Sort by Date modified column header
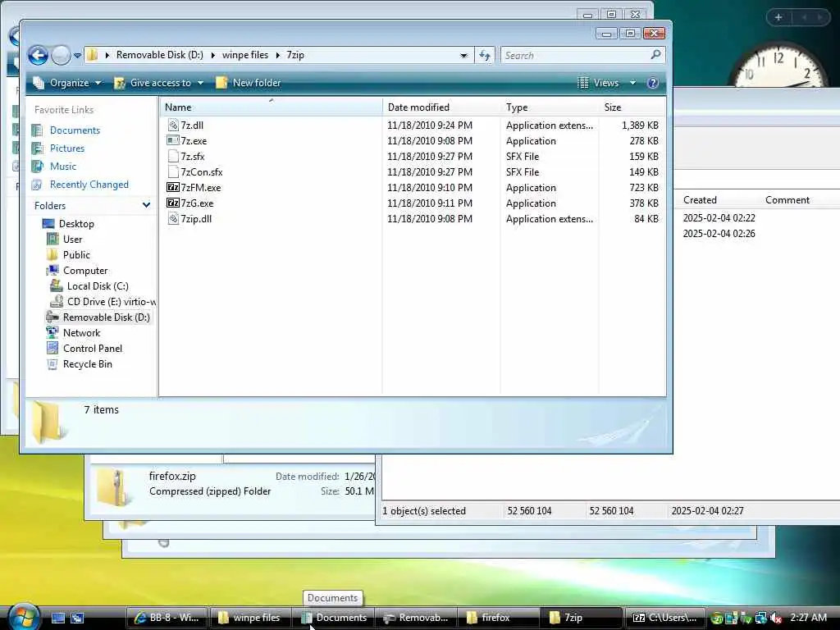The height and width of the screenshot is (630, 840). [x=441, y=107]
